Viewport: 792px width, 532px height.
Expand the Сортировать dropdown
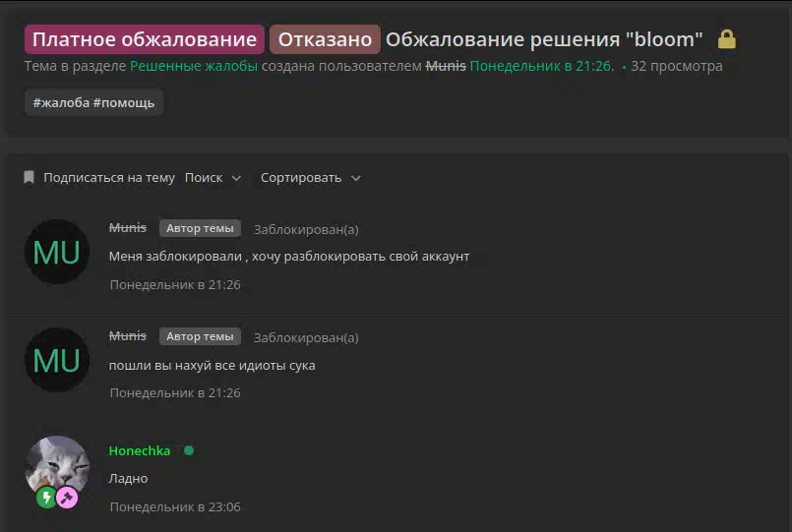pos(310,178)
